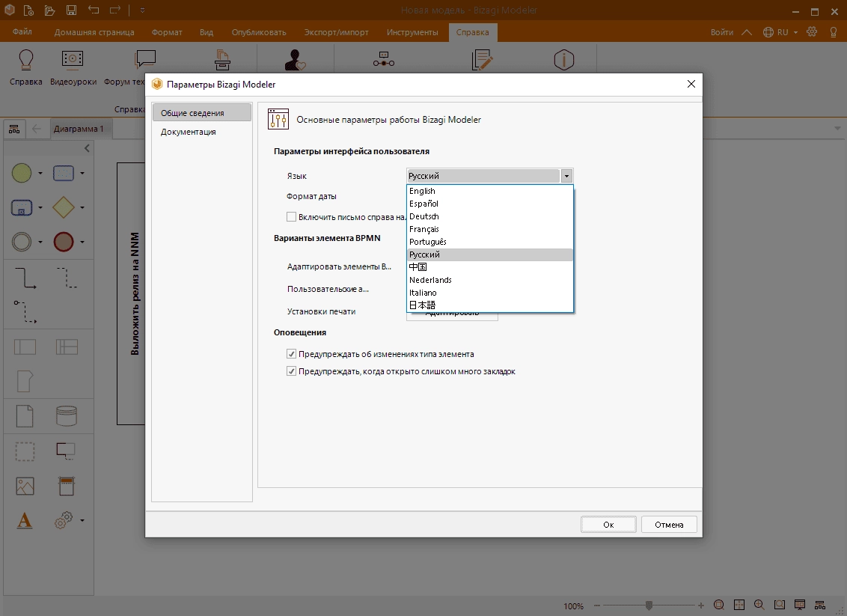Click the zoom slider handle in the status bar

[649, 606]
